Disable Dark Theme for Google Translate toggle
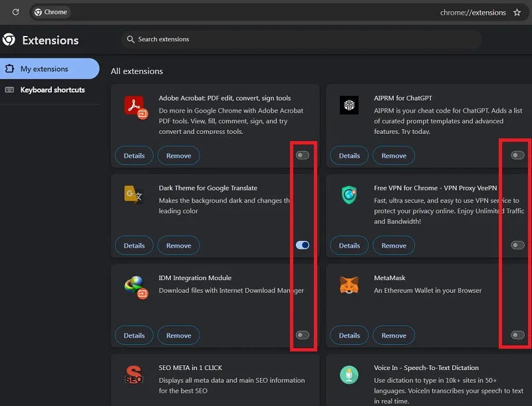Screen dimensions: 532x406 (303, 245)
